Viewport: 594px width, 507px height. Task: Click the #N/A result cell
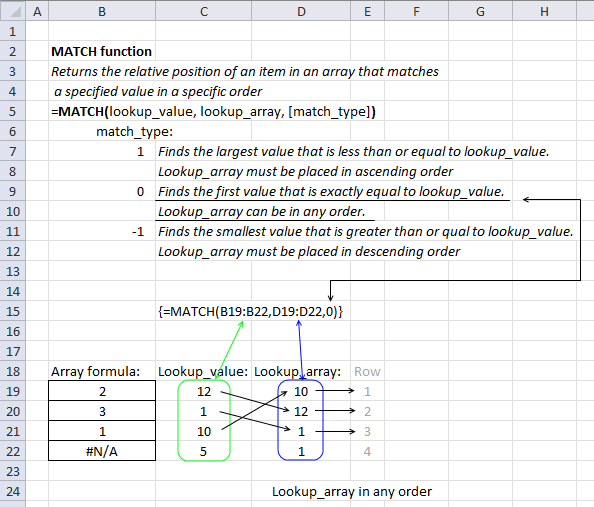(102, 451)
